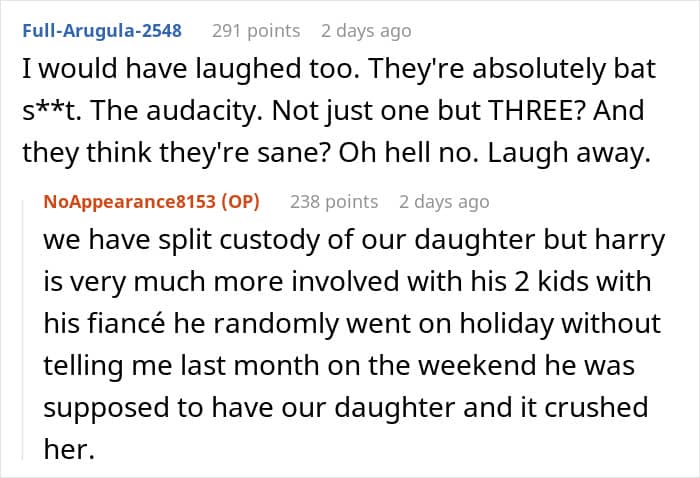Click the 238 points score

tap(334, 202)
